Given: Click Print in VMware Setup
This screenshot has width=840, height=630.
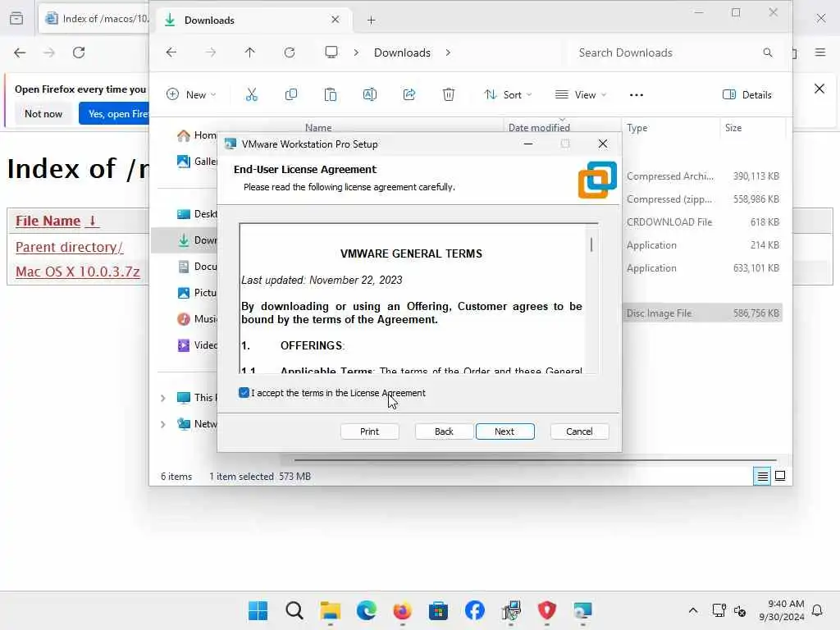Looking at the screenshot, I should (x=370, y=431).
